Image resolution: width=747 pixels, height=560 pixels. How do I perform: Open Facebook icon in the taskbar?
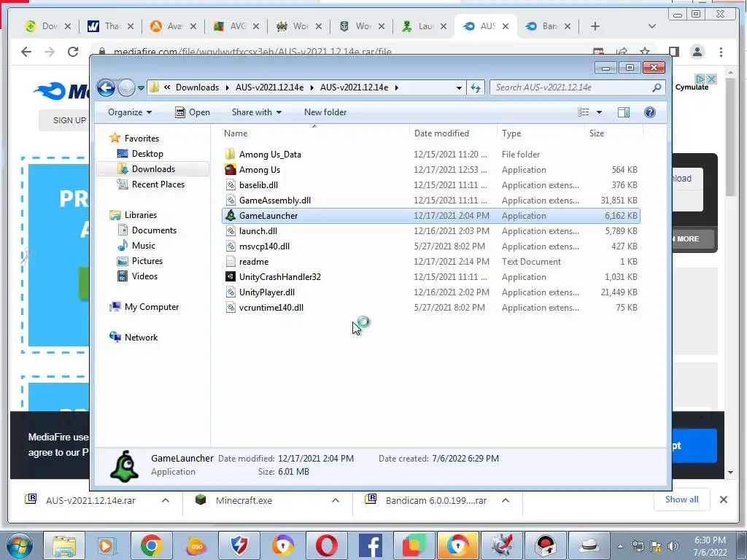pyautogui.click(x=371, y=545)
